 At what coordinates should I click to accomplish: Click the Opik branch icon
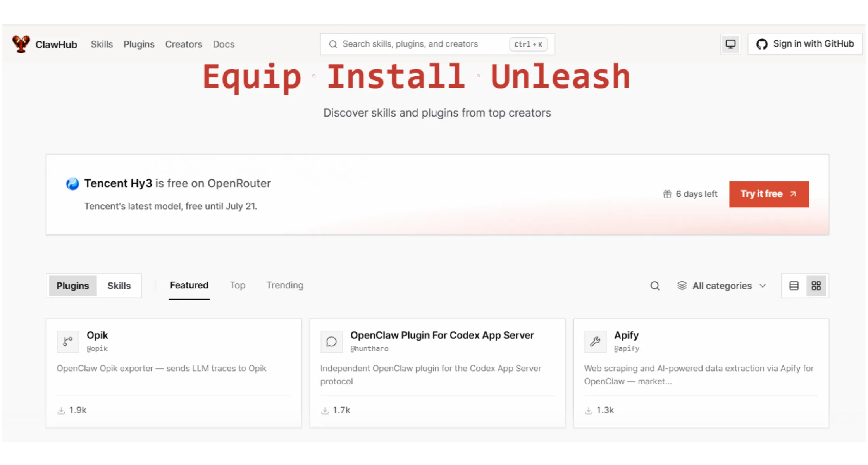click(68, 341)
